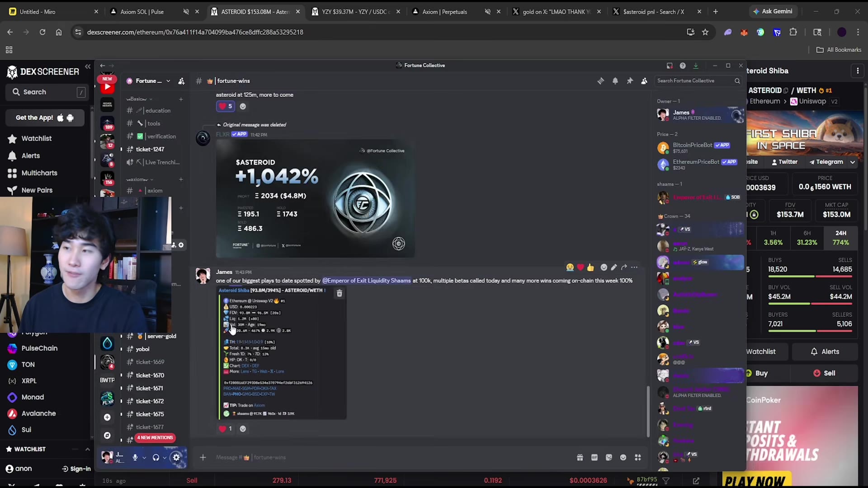Image resolution: width=868 pixels, height=488 pixels.
Task: Click the DexScreener search box
Action: tap(46, 92)
